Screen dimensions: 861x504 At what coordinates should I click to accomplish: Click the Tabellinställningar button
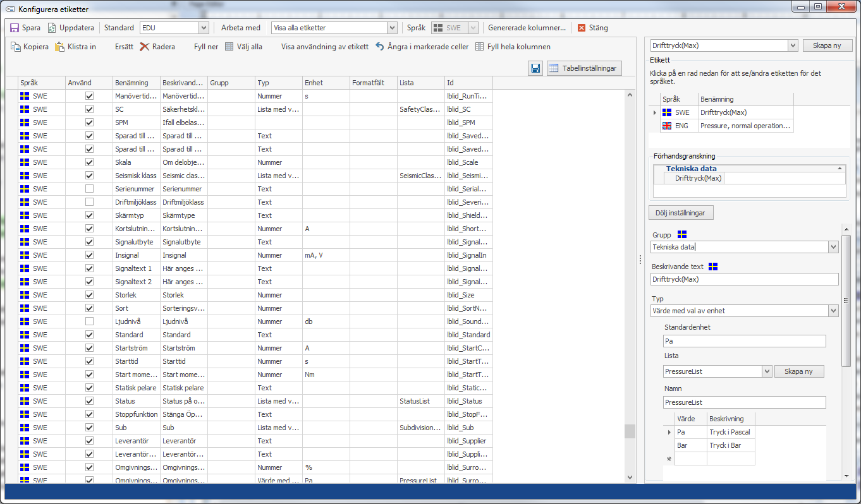[x=585, y=68]
